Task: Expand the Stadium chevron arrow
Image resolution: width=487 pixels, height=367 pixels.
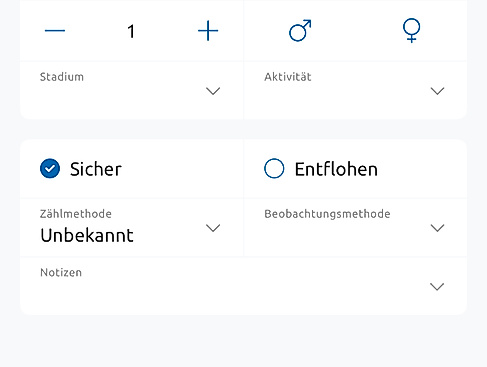Action: 213,91
